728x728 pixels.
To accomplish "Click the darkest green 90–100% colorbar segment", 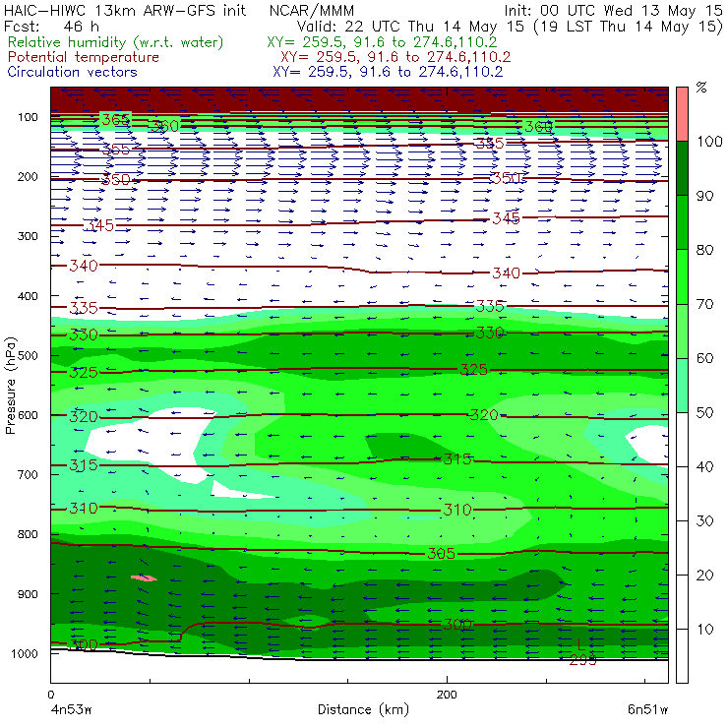I will pyautogui.click(x=682, y=168).
